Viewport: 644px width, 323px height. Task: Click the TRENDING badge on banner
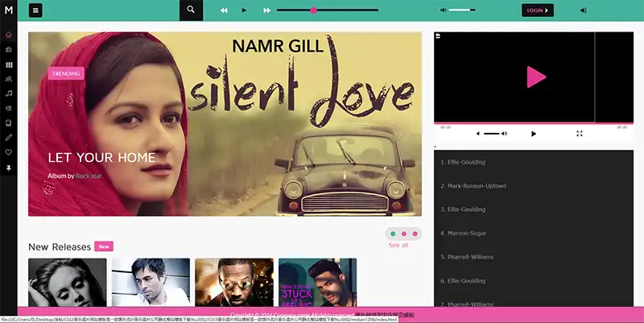(66, 73)
